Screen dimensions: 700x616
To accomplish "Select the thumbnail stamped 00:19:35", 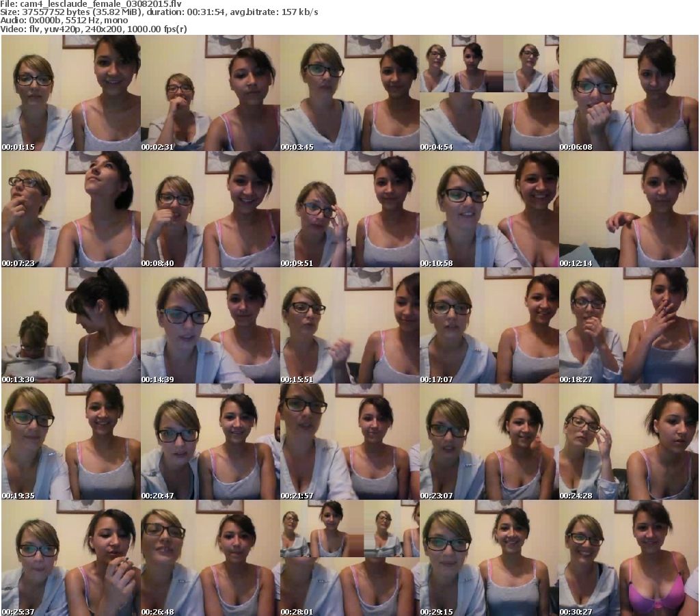I will 71,442.
